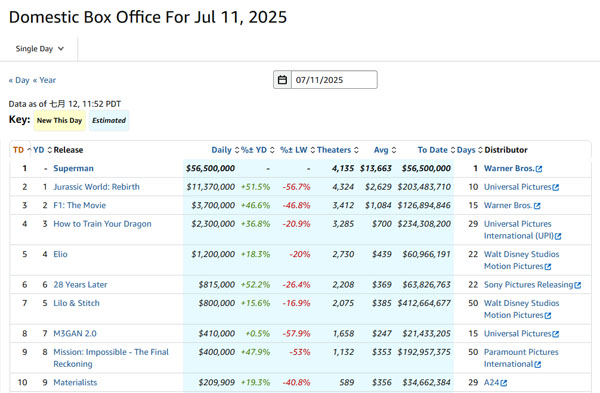Viewport: 600px width, 393px height.
Task: Open external link icon next to A24
Action: (504, 383)
